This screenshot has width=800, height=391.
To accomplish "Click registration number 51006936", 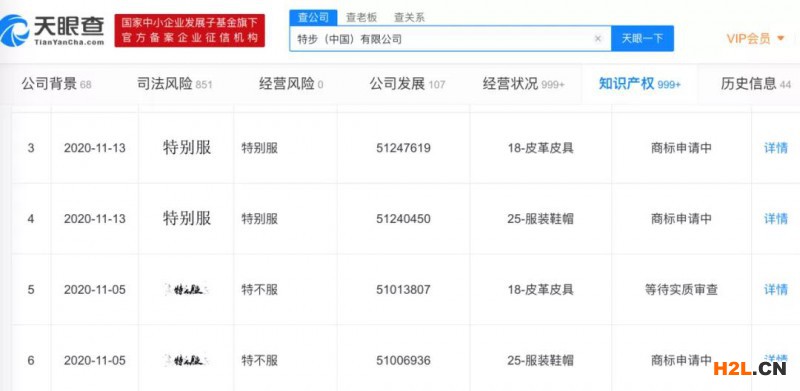I will pos(403,361).
